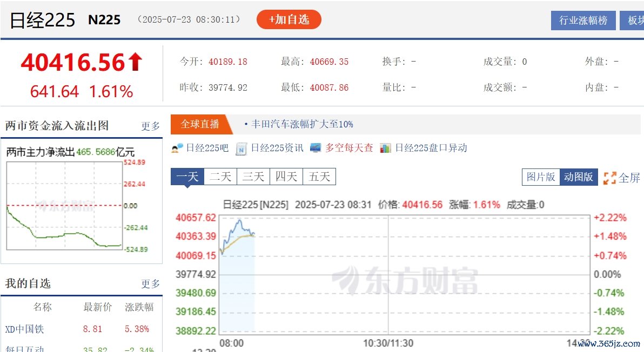Click the N225 ticker code
The image size is (644, 352).
pos(104,20)
